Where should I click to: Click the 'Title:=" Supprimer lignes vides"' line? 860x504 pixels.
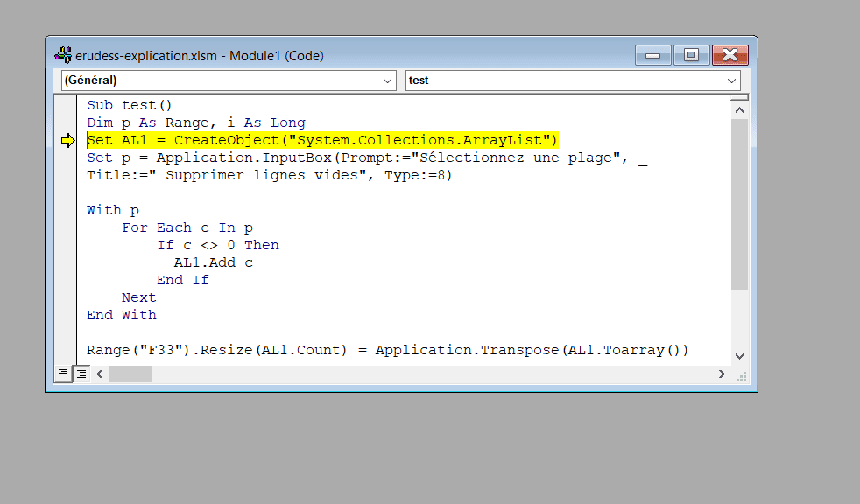click(x=270, y=175)
